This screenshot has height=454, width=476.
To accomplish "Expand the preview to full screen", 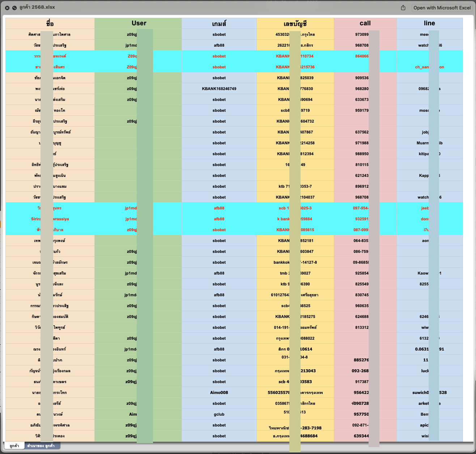I will [x=14, y=8].
